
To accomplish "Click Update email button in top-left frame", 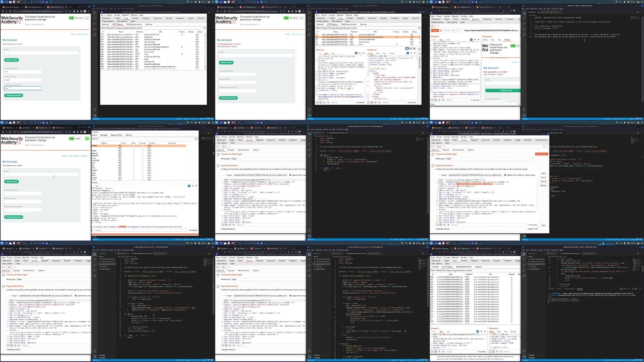I will [11, 60].
